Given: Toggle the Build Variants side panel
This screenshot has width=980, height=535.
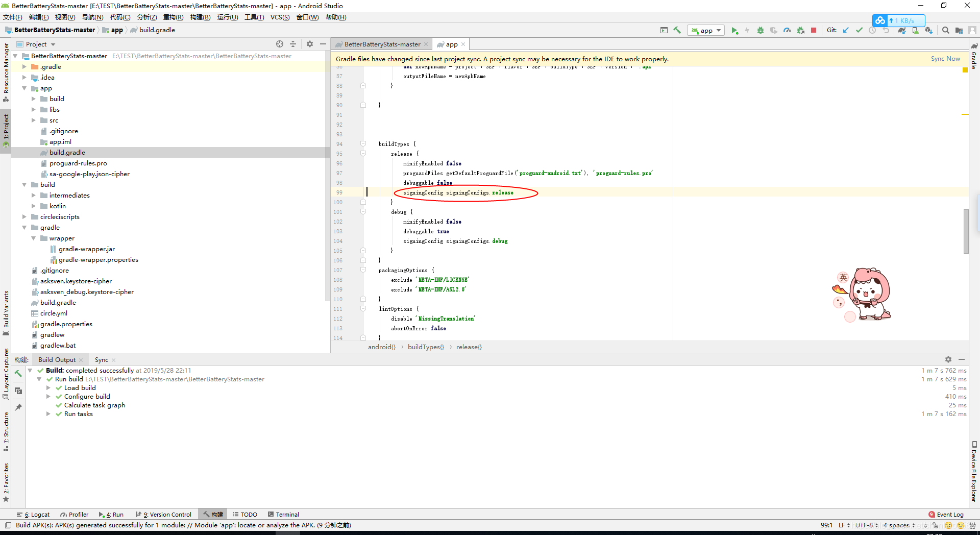Looking at the screenshot, I should tap(6, 313).
